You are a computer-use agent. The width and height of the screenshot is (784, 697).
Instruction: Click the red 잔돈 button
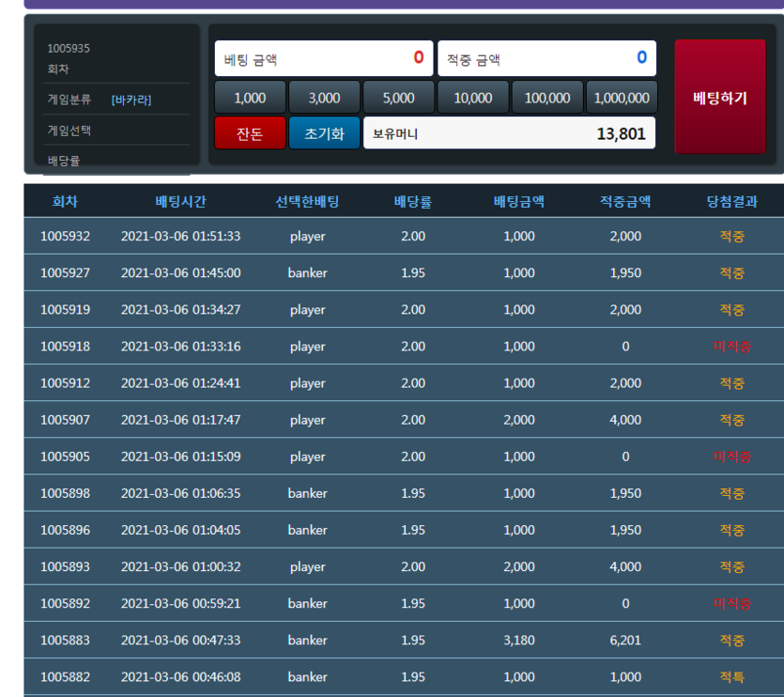(x=250, y=133)
